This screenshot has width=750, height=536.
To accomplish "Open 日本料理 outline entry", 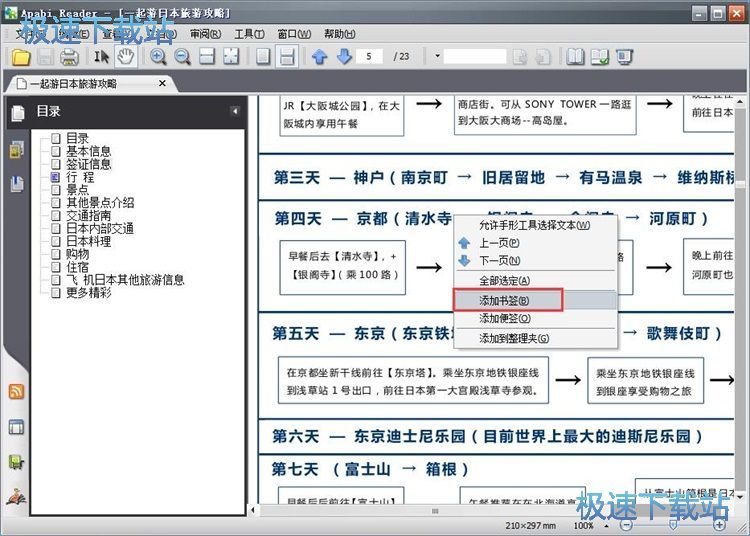I will pos(88,241).
